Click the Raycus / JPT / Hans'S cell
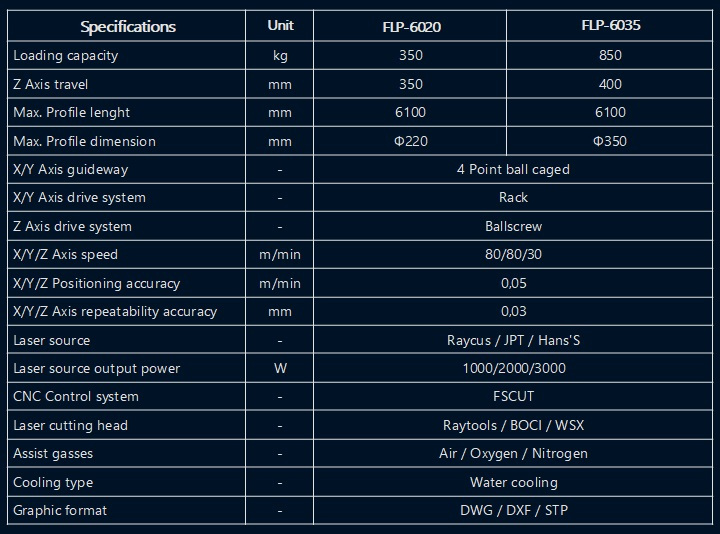 [513, 340]
